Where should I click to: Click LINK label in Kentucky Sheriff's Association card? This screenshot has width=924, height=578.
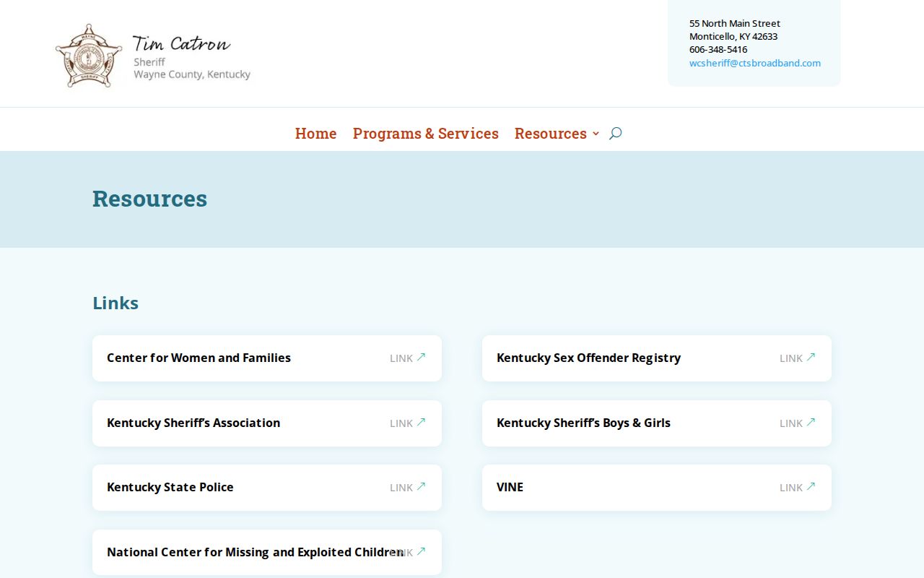[401, 423]
